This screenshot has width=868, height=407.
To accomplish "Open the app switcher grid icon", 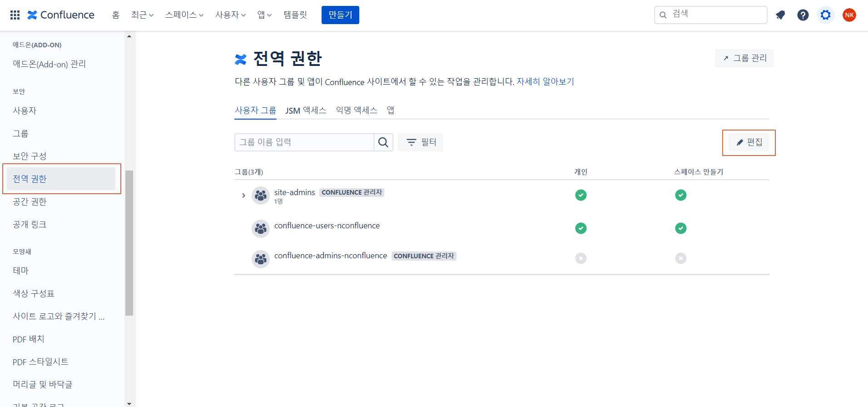I will point(15,15).
